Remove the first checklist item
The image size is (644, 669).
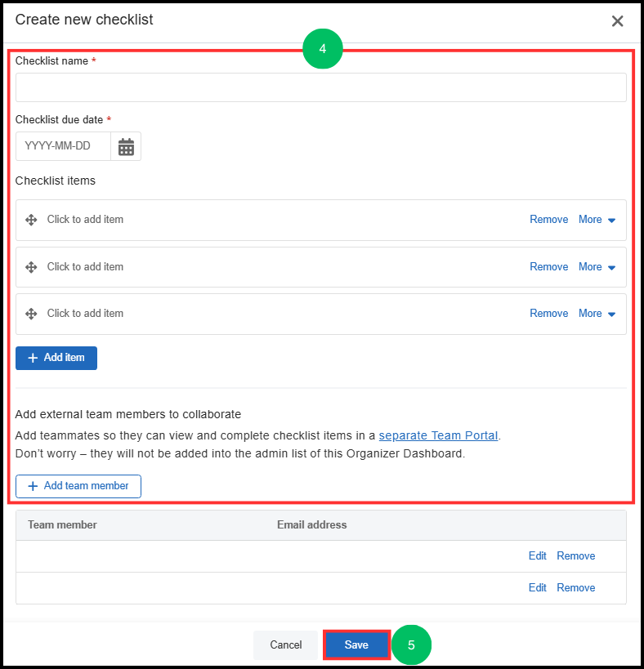tap(549, 219)
